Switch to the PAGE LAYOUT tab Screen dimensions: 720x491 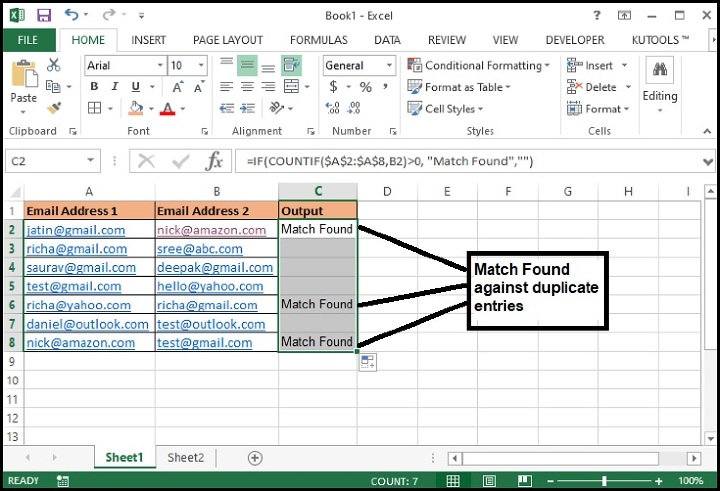pyautogui.click(x=228, y=40)
